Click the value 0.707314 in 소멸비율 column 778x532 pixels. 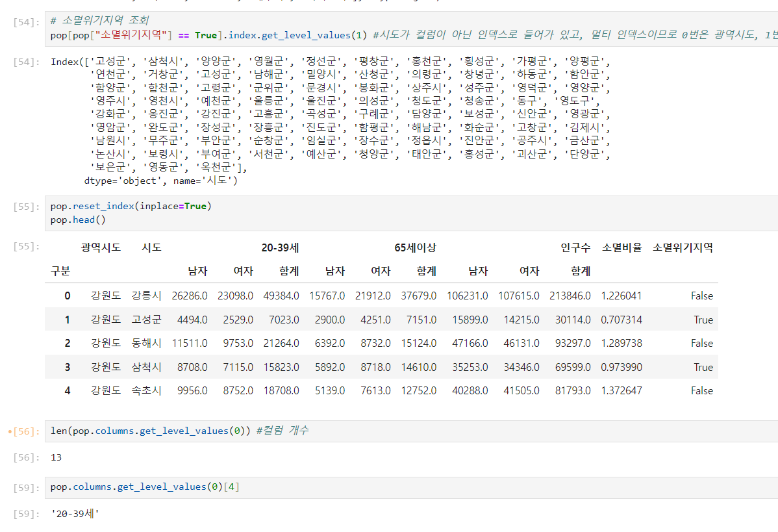click(621, 320)
